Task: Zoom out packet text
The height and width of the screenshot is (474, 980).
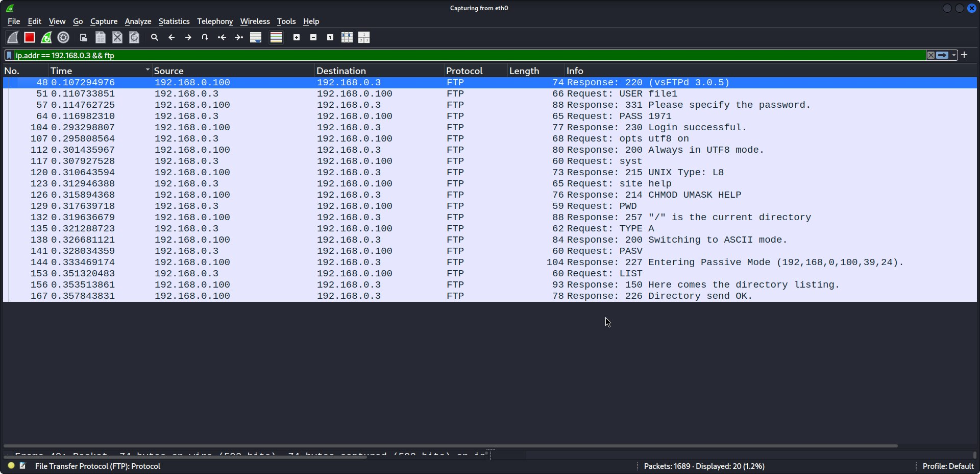Action: coord(313,37)
